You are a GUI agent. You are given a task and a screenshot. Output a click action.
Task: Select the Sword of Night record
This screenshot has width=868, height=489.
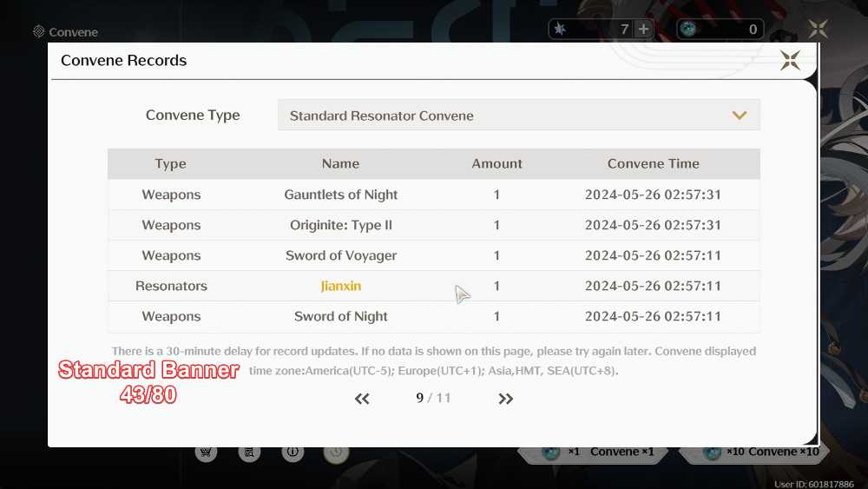433,316
